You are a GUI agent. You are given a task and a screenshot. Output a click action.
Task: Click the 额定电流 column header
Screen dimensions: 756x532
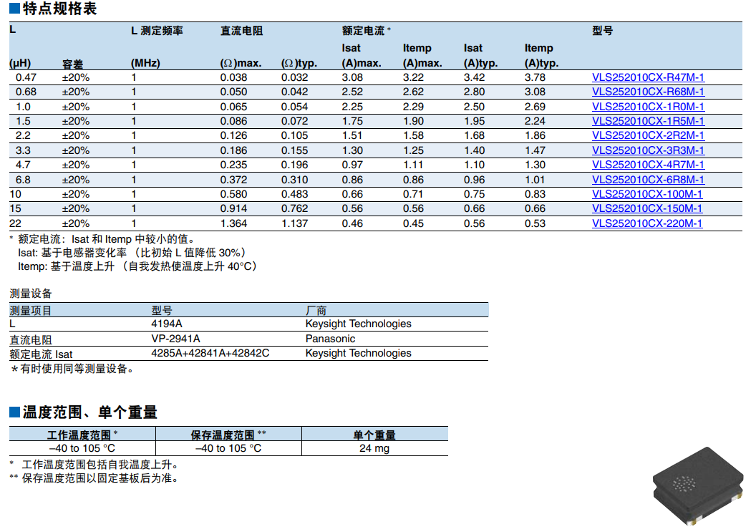tap(364, 31)
